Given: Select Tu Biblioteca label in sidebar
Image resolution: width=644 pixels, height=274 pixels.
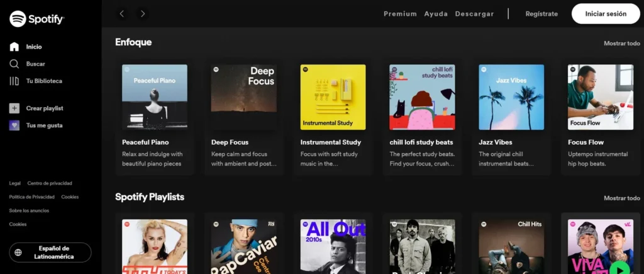Looking at the screenshot, I should tap(45, 81).
